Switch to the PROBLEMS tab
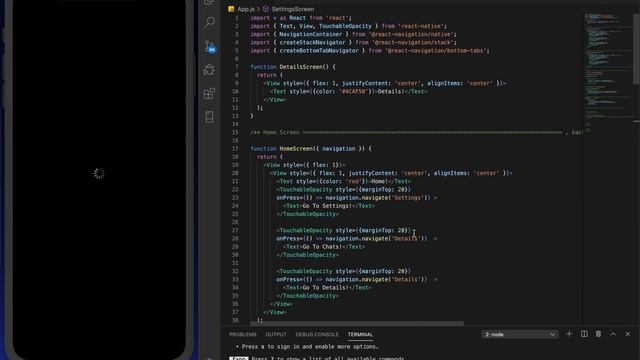The height and width of the screenshot is (360, 640). pyautogui.click(x=243, y=334)
